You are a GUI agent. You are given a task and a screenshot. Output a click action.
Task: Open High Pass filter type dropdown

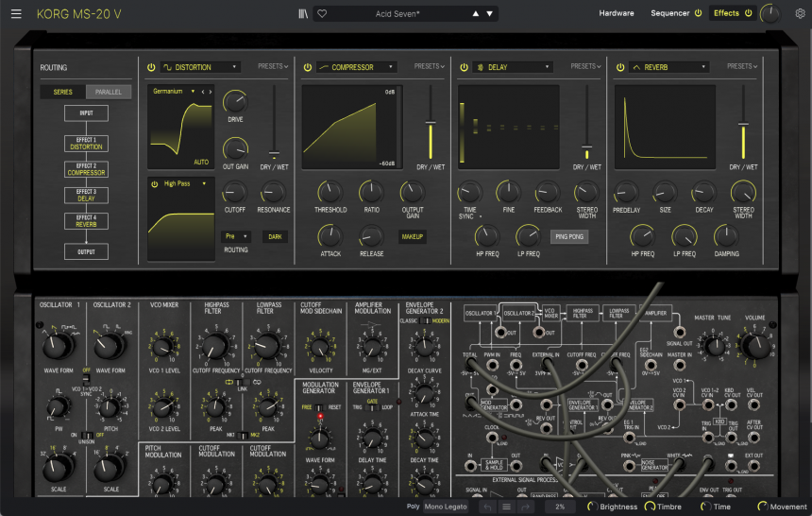(185, 184)
